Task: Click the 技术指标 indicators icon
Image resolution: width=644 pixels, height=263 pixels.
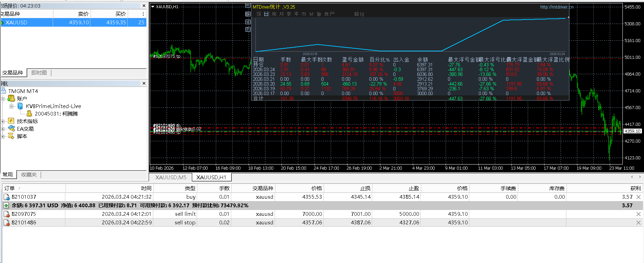Action: (11, 121)
